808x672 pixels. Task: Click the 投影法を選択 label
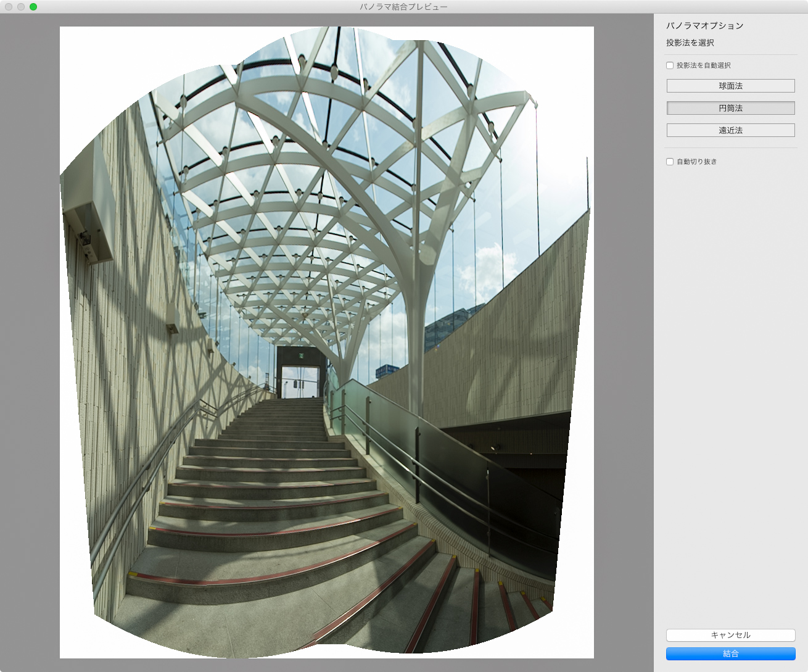690,43
